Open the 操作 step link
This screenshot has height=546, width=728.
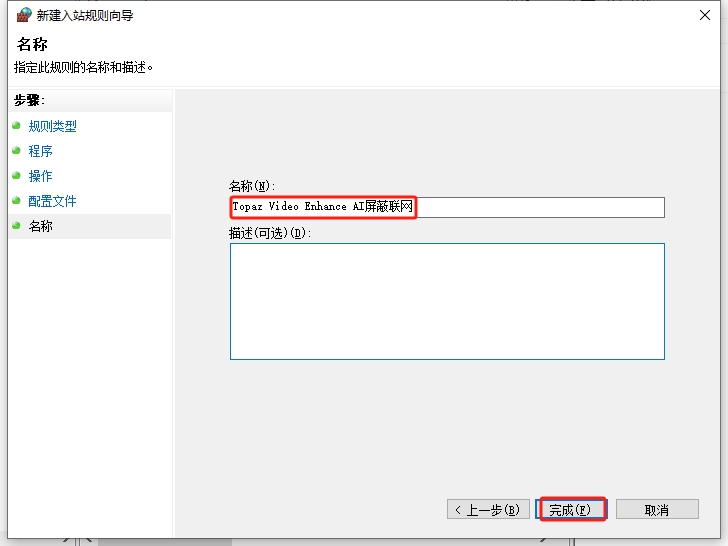(x=40, y=176)
